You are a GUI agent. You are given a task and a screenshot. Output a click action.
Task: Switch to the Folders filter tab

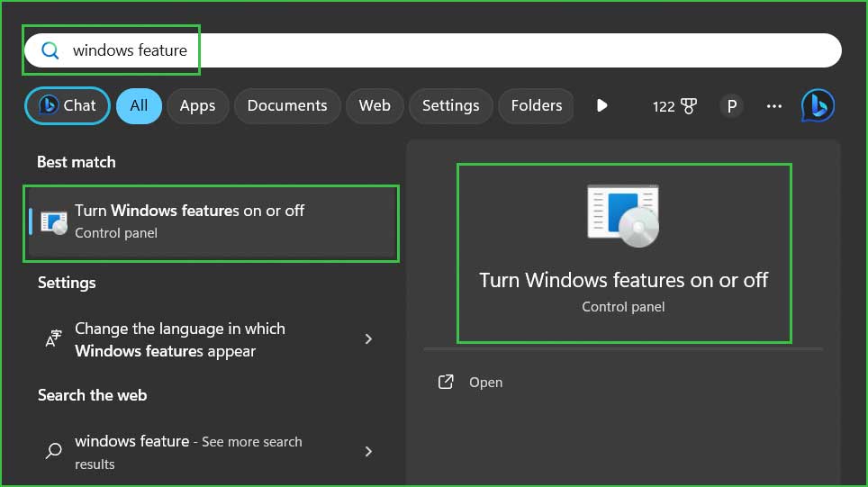pyautogui.click(x=537, y=105)
